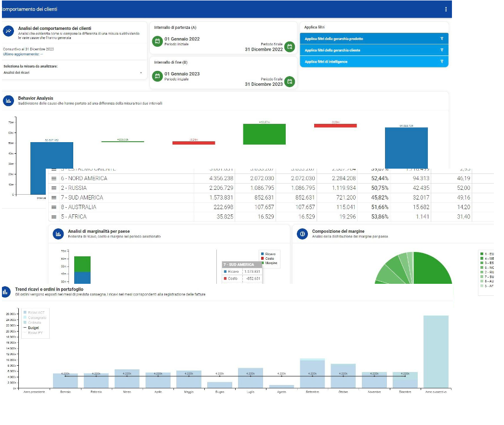The width and height of the screenshot is (504, 425).
Task: Click the Analisi di marginalità bar icon
Action: click(58, 234)
